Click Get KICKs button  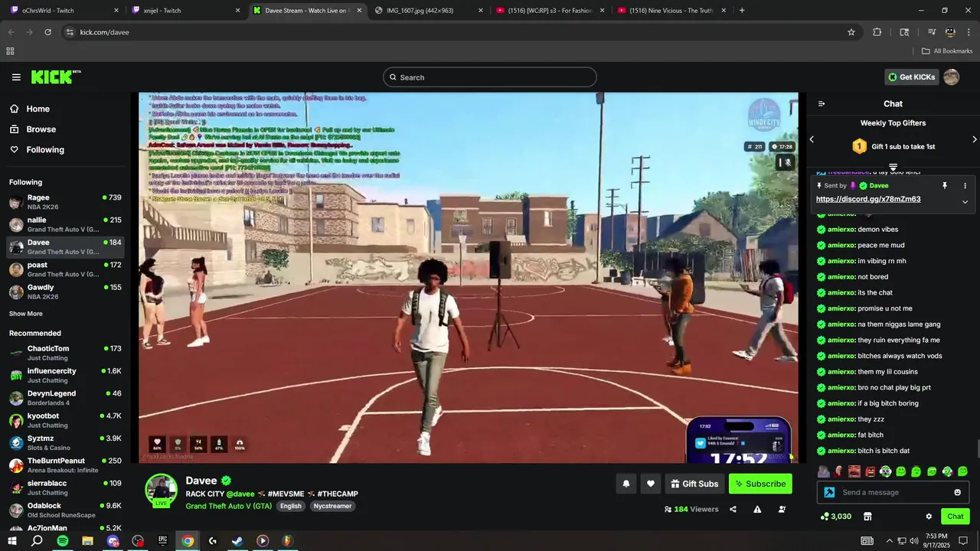[x=912, y=77]
